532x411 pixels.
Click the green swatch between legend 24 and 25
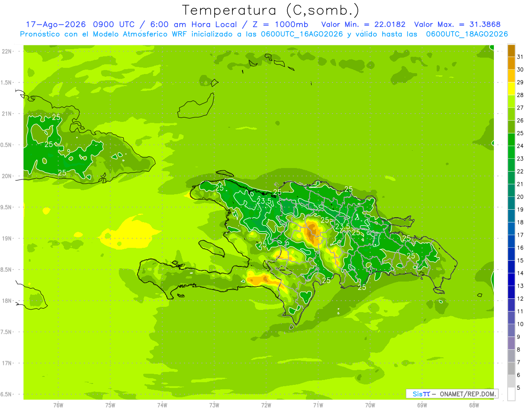tap(511, 140)
